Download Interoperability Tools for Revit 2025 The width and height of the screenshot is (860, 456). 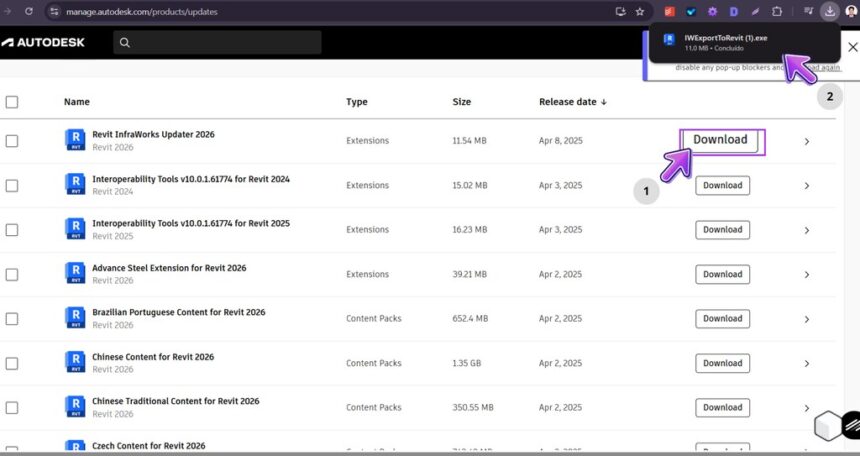point(722,230)
